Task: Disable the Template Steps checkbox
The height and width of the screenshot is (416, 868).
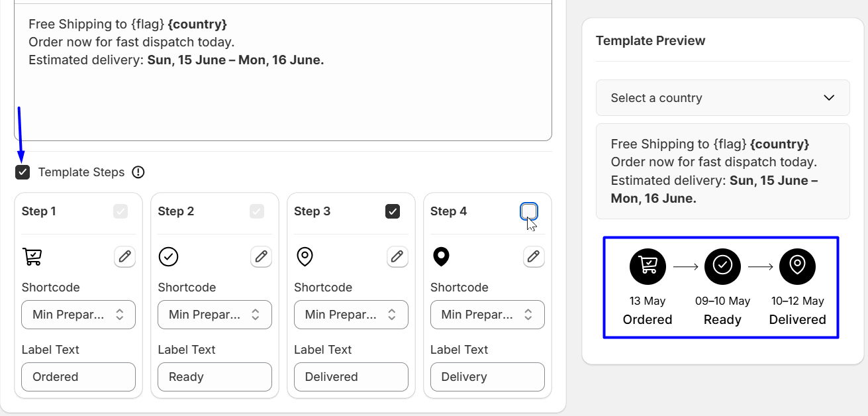Action: point(22,172)
